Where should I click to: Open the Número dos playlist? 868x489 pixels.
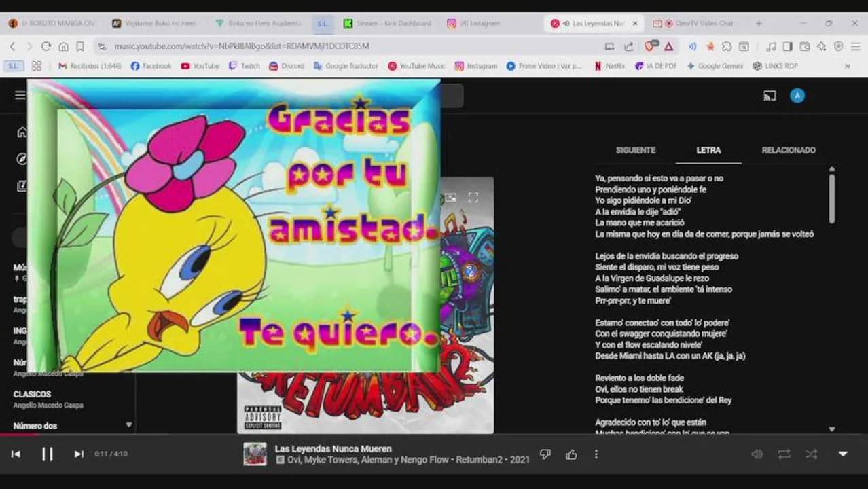[x=35, y=426]
